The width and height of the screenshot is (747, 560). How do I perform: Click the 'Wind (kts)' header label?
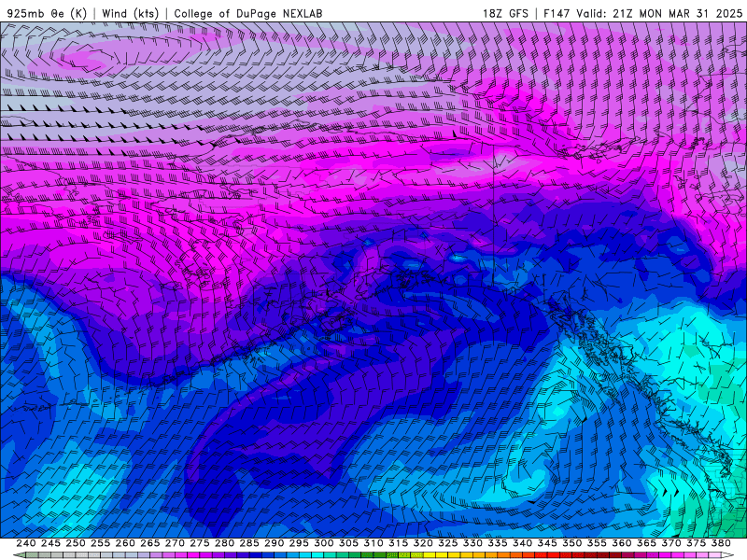(130, 13)
